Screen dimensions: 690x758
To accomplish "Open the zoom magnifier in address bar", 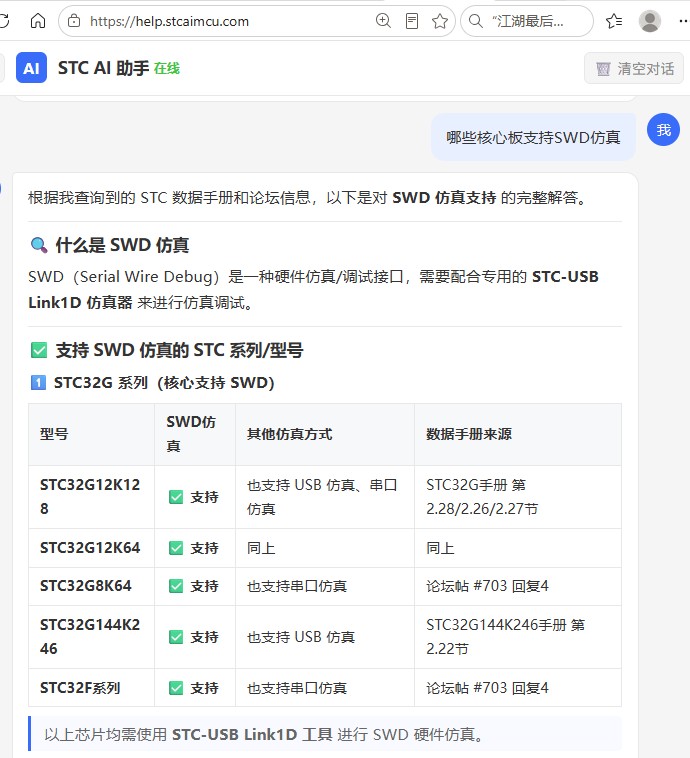I will point(383,21).
